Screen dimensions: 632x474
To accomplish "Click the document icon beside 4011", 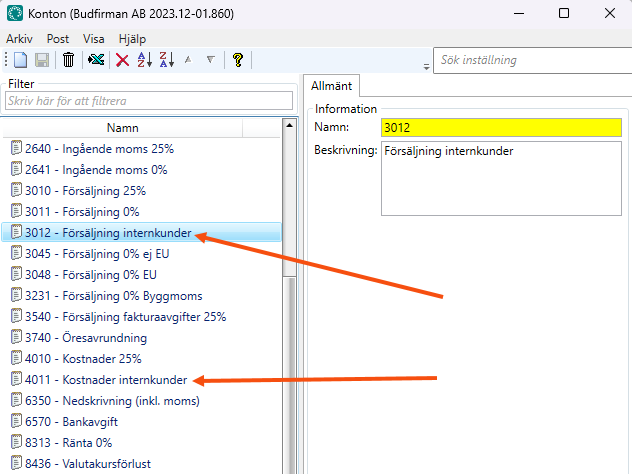I will pos(16,378).
